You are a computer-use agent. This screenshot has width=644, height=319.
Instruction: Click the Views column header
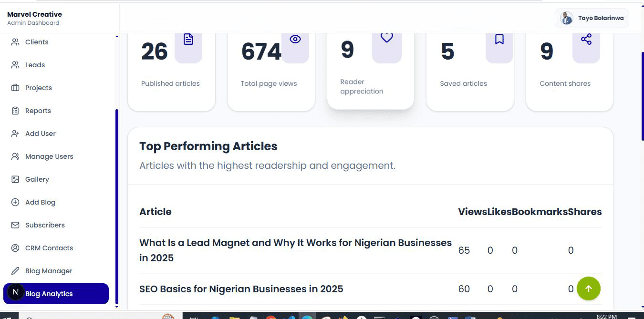tap(472, 212)
